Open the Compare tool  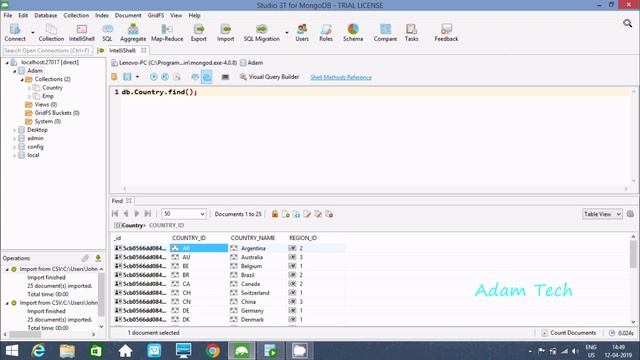tap(385, 33)
